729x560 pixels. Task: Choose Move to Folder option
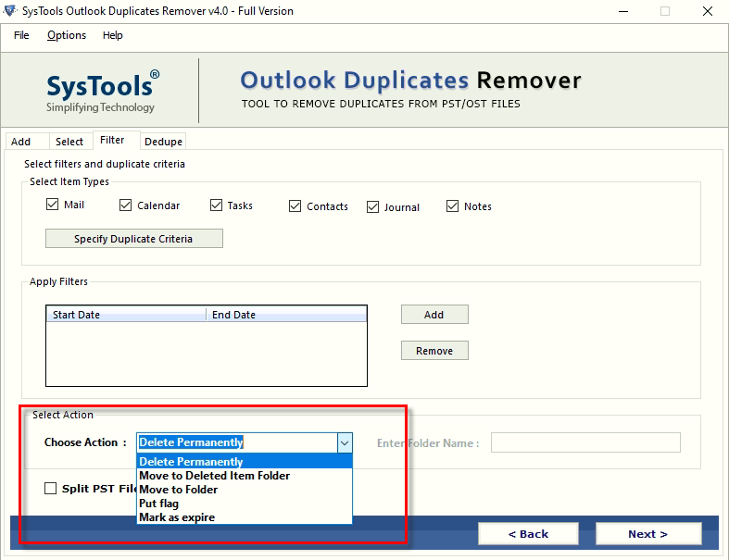point(245,490)
